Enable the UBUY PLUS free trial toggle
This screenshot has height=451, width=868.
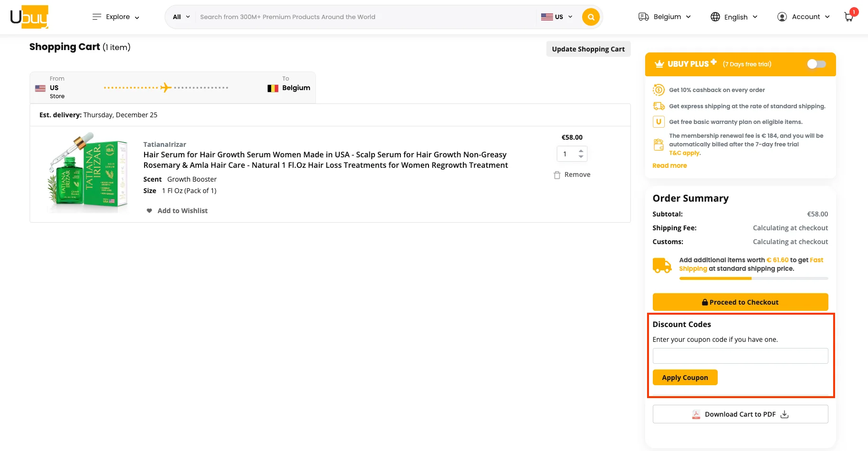(x=816, y=64)
